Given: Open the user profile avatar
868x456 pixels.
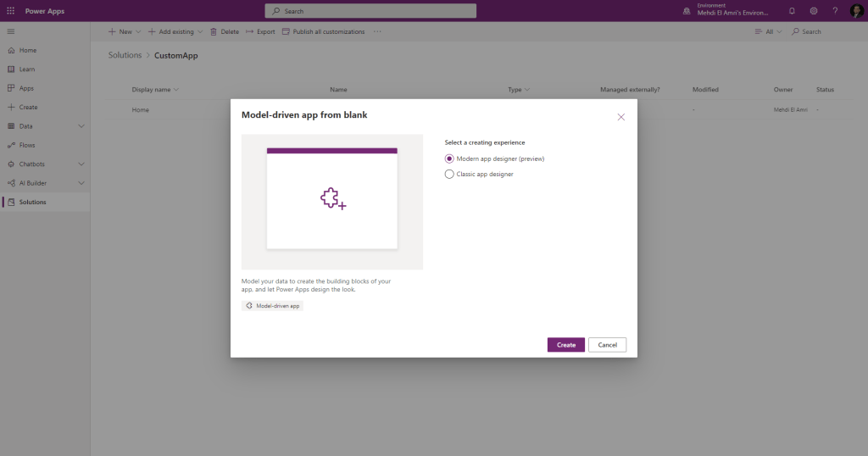Looking at the screenshot, I should (855, 11).
